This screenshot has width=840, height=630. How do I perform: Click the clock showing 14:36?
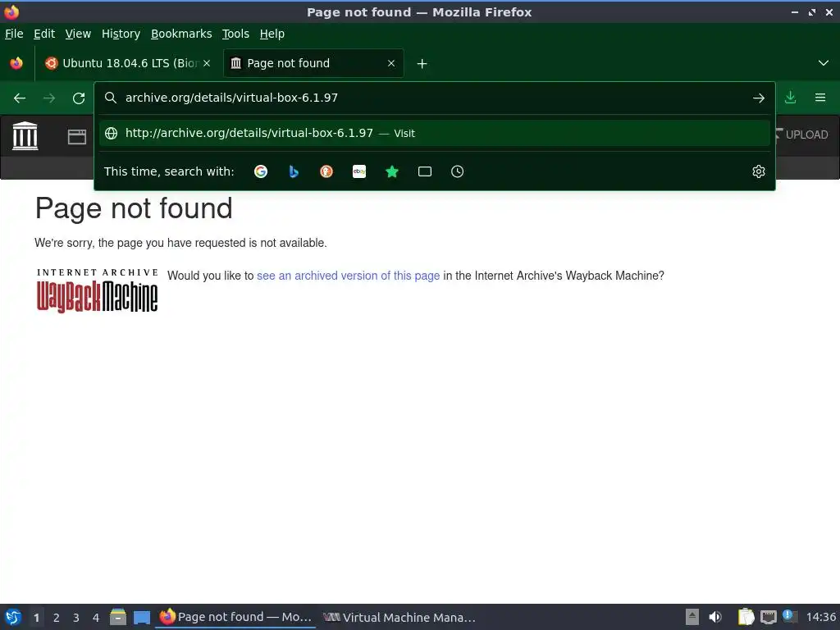point(820,617)
